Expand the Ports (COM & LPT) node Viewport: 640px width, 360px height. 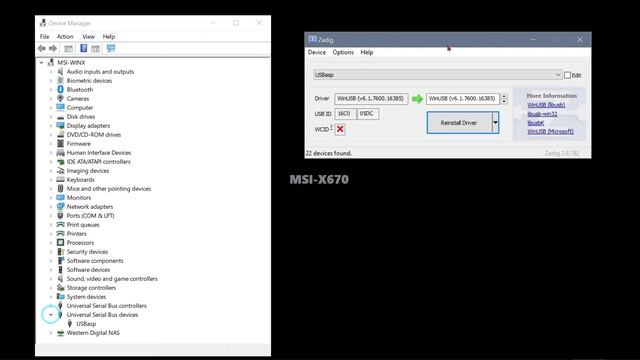(51, 216)
